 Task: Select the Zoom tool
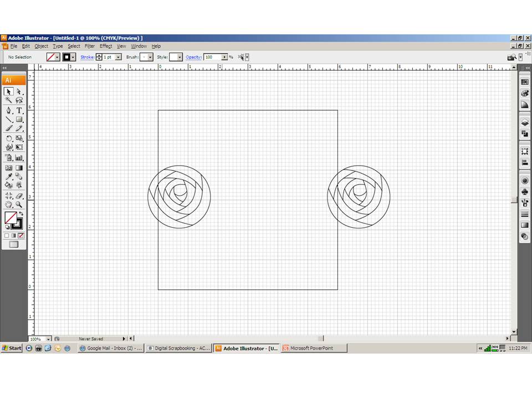(x=18, y=204)
